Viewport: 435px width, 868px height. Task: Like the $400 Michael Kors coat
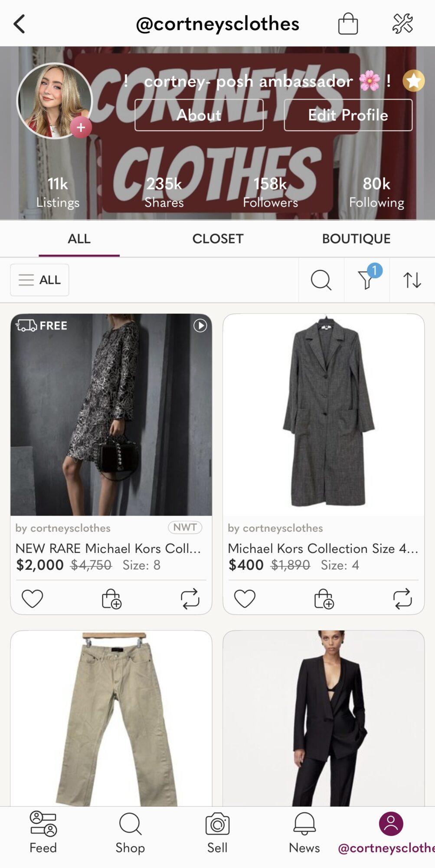pyautogui.click(x=245, y=599)
